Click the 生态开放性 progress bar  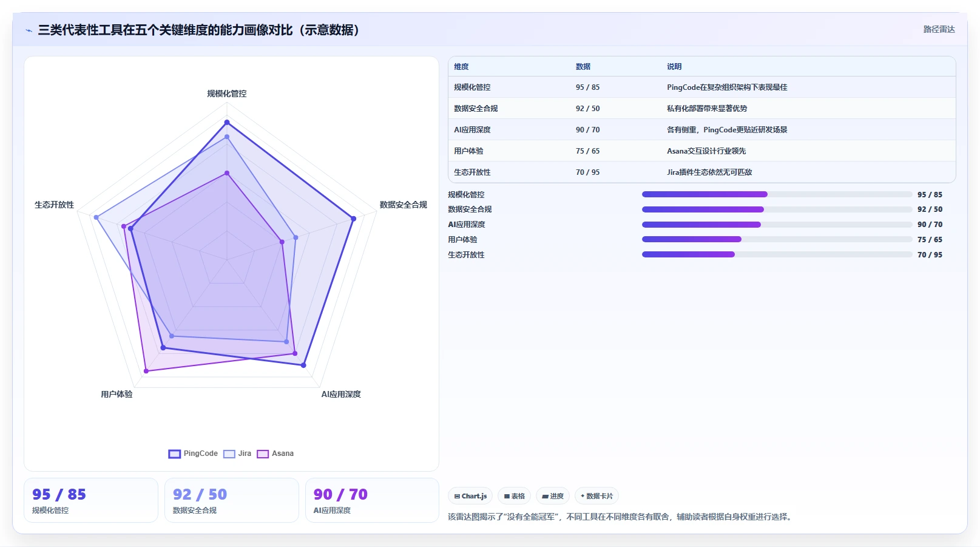click(x=777, y=254)
